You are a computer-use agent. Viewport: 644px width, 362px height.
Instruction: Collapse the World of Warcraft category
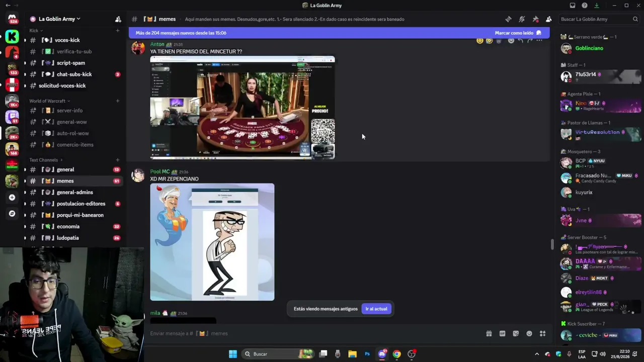coord(49,101)
